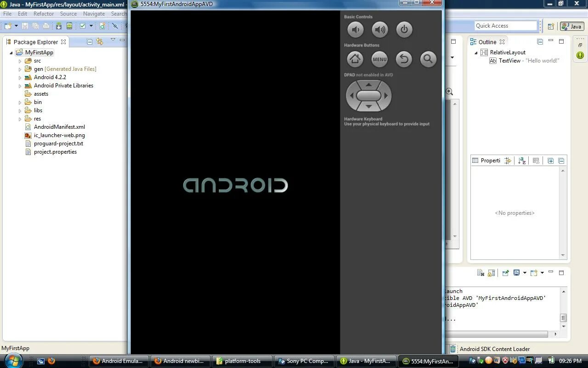Sort properties alphabetically icon

(x=522, y=161)
